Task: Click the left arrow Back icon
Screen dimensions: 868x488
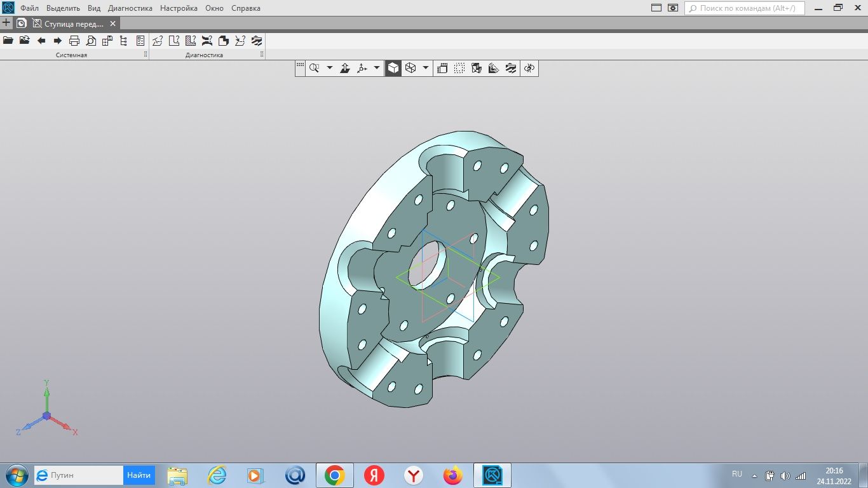Action: pos(41,41)
